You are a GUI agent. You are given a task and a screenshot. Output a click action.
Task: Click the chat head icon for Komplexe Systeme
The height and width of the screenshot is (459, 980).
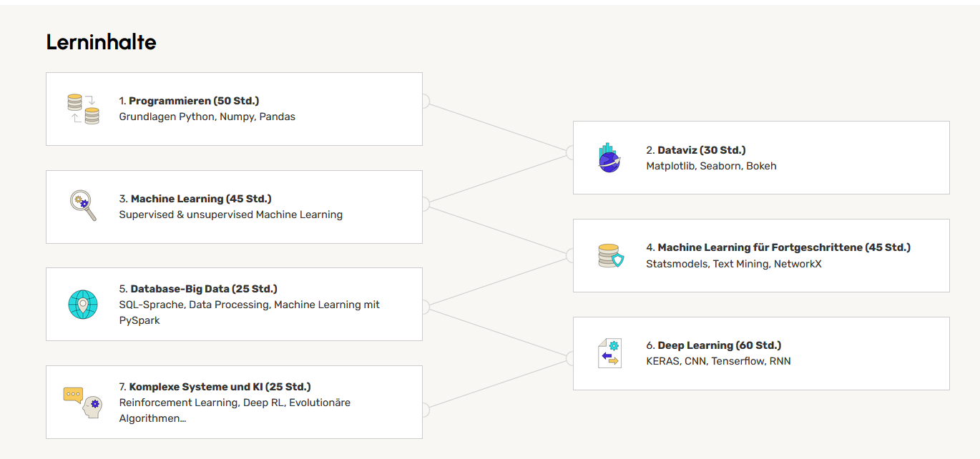[x=83, y=402]
